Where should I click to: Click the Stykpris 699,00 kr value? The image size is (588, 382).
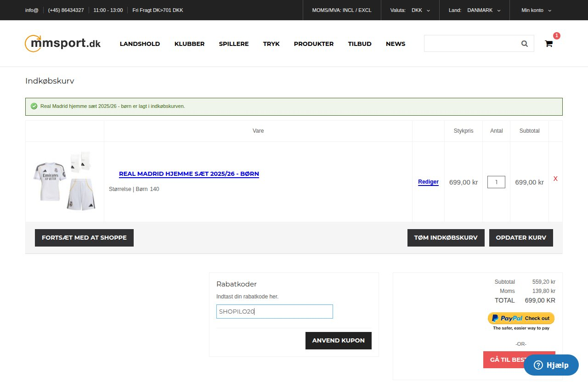pos(464,182)
